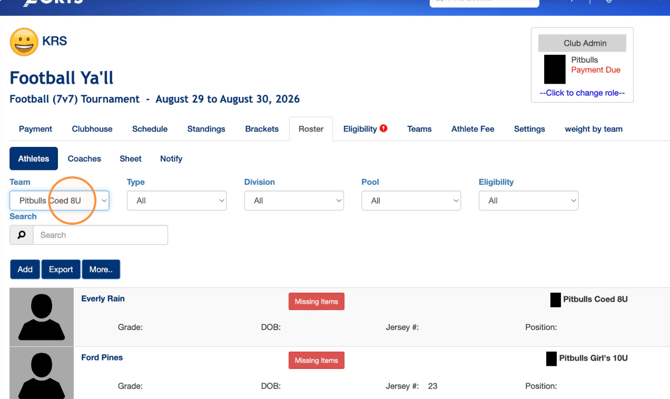The height and width of the screenshot is (399, 670).
Task: Open the Schedule tab
Action: tap(150, 129)
